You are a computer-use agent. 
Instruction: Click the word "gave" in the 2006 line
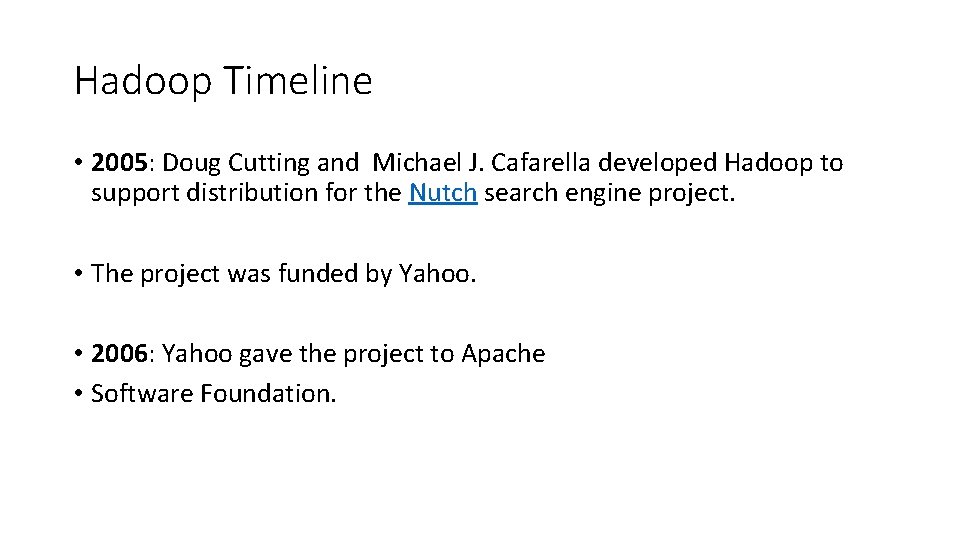[x=265, y=354]
